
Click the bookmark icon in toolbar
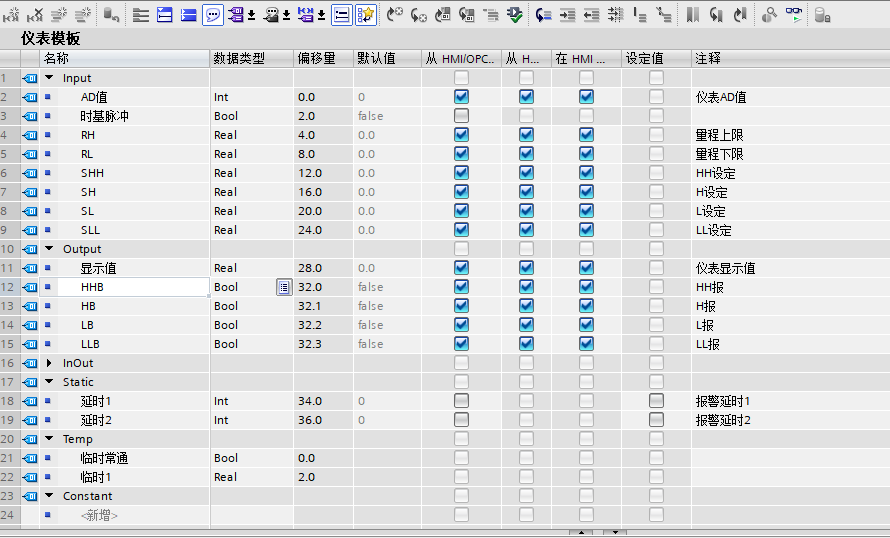point(693,15)
